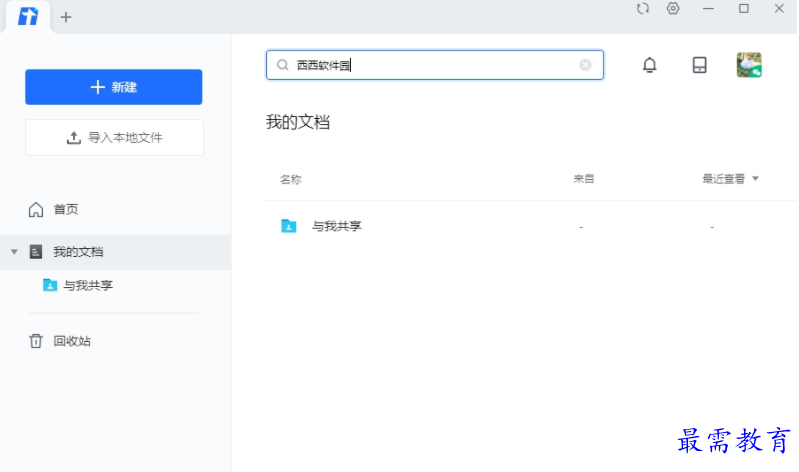Open the 最近查看 sort dropdown
Screen dimensions: 799x472
click(730, 179)
